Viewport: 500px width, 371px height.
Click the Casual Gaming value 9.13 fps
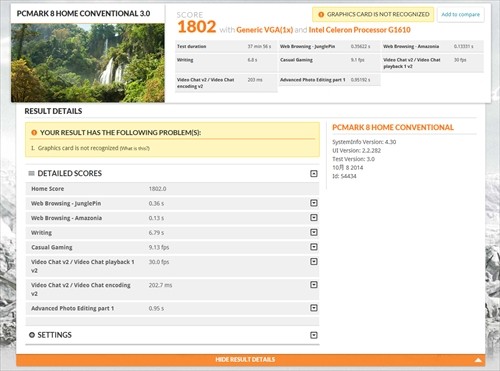pos(159,247)
